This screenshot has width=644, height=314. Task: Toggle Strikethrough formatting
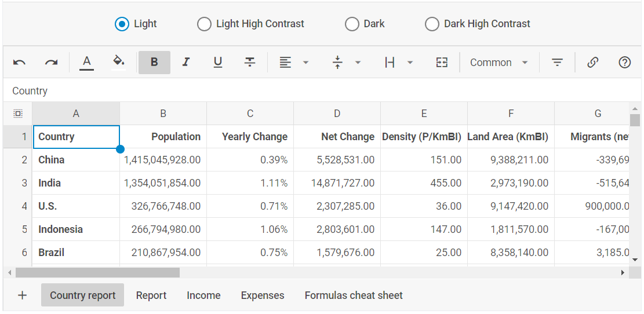pos(250,63)
